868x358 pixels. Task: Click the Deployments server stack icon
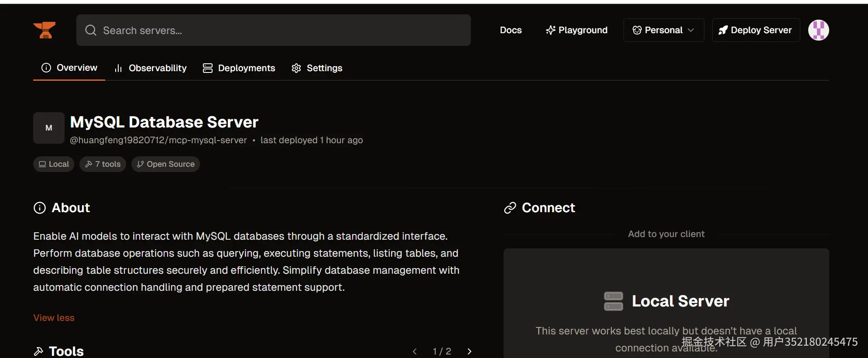(208, 68)
